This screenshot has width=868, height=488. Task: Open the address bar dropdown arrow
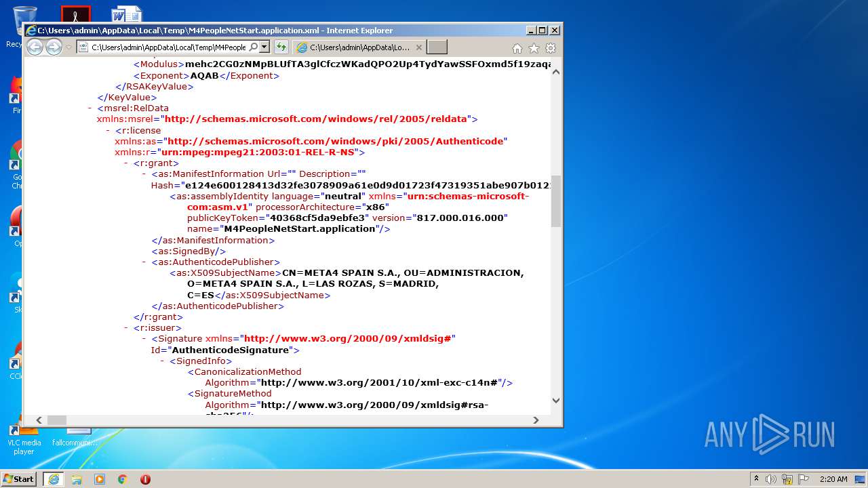click(x=264, y=47)
